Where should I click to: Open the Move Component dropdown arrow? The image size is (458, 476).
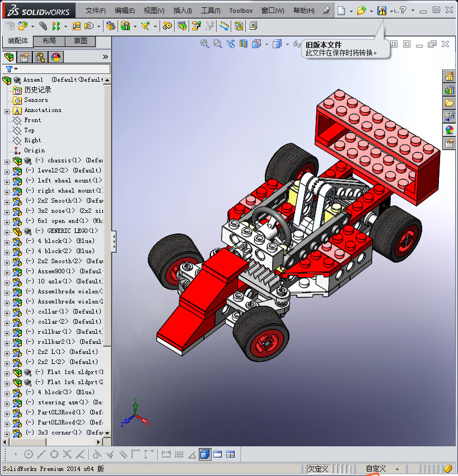click(x=99, y=26)
